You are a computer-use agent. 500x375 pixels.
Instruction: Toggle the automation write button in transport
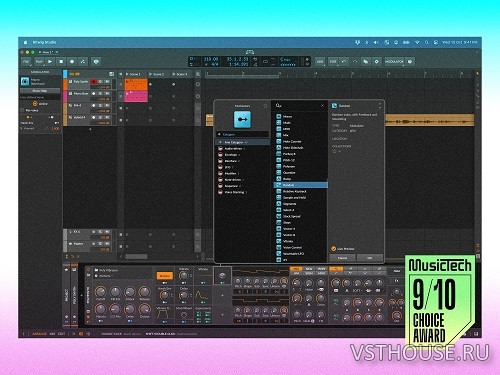tap(83, 62)
